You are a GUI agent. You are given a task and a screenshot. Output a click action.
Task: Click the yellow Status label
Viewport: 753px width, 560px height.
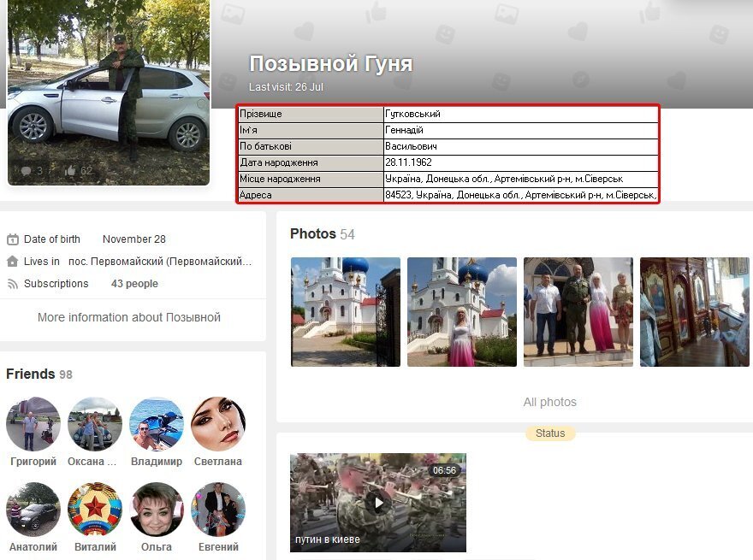[x=550, y=433]
